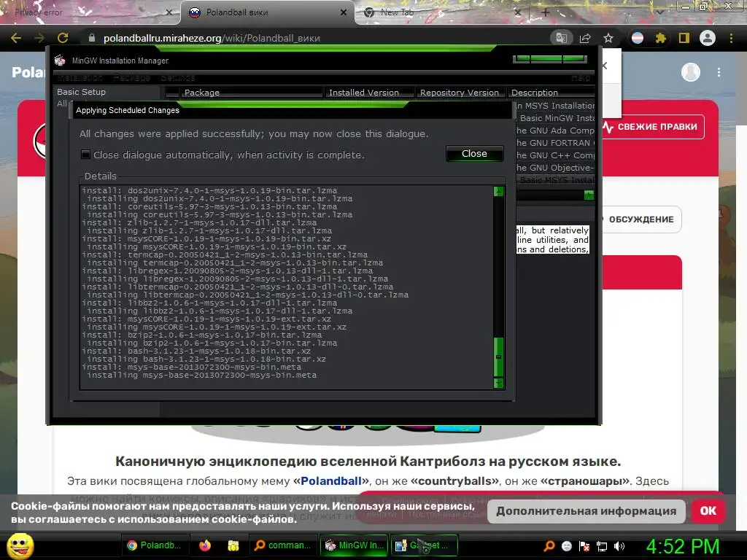Open the Package menu in MinGW
747x560 pixels.
[132, 77]
